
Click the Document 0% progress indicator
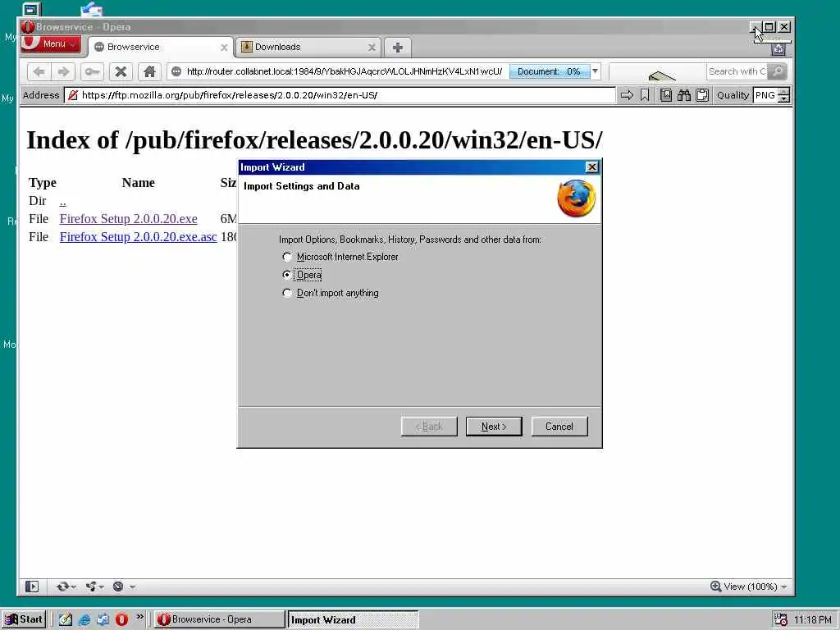click(549, 71)
